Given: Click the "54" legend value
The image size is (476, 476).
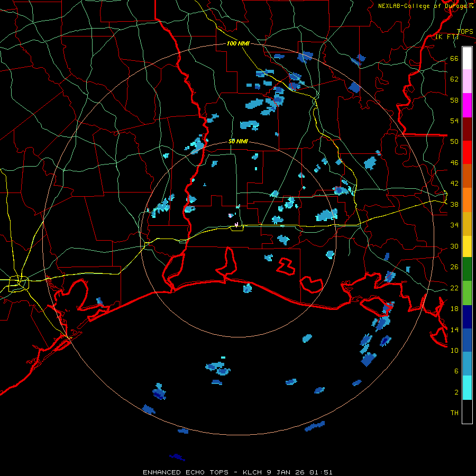Looking at the screenshot, I should coord(454,121).
